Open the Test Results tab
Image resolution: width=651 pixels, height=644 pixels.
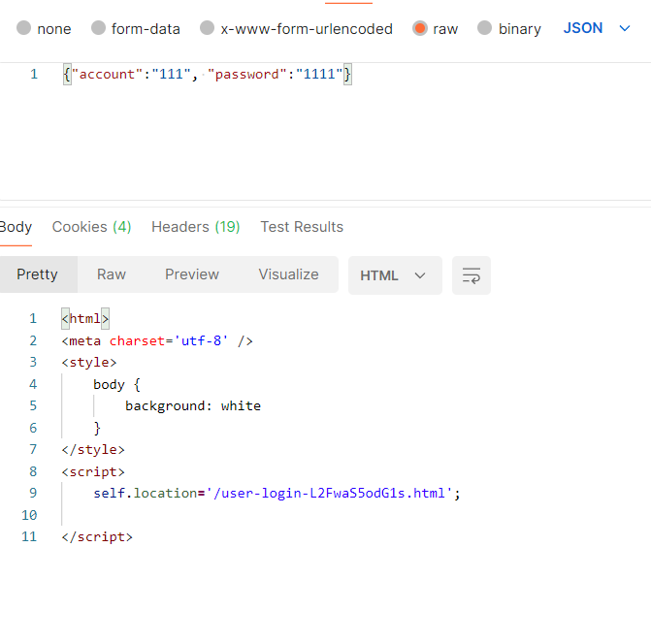[302, 227]
